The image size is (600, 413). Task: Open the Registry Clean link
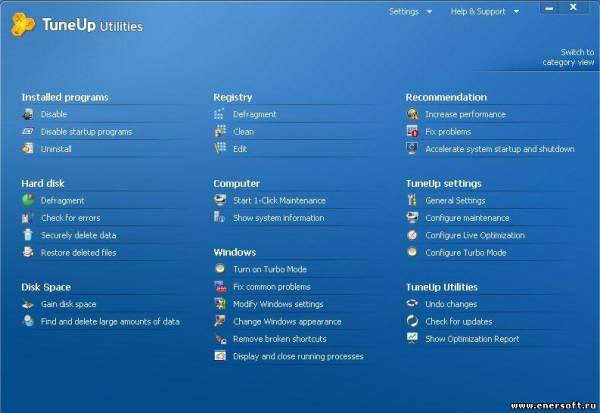243,132
